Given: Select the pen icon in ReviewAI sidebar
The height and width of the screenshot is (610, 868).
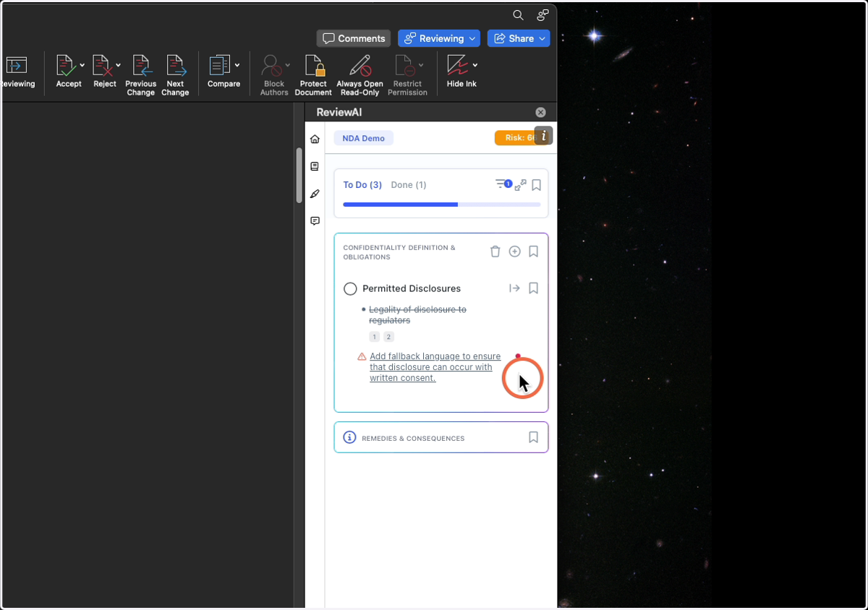Looking at the screenshot, I should point(315,194).
